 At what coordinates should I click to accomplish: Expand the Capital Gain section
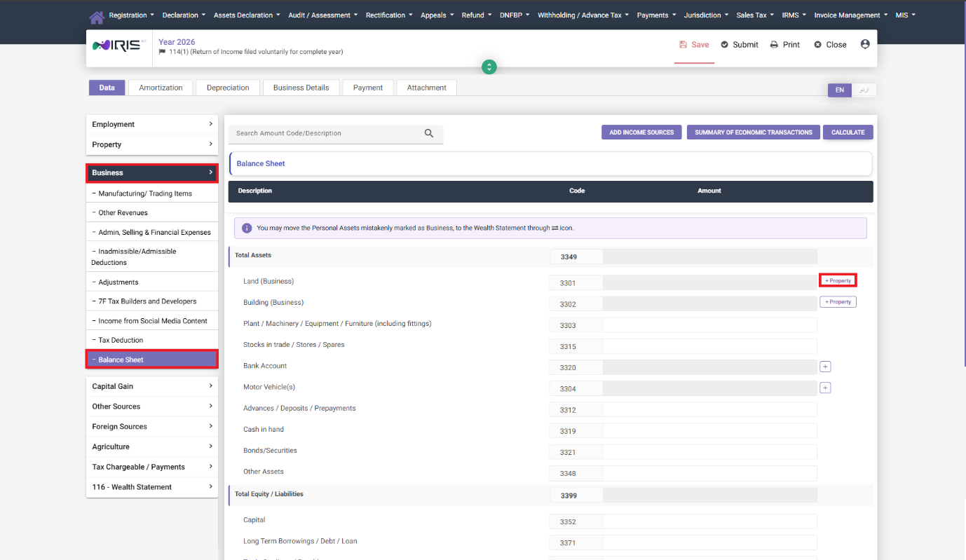tap(152, 386)
